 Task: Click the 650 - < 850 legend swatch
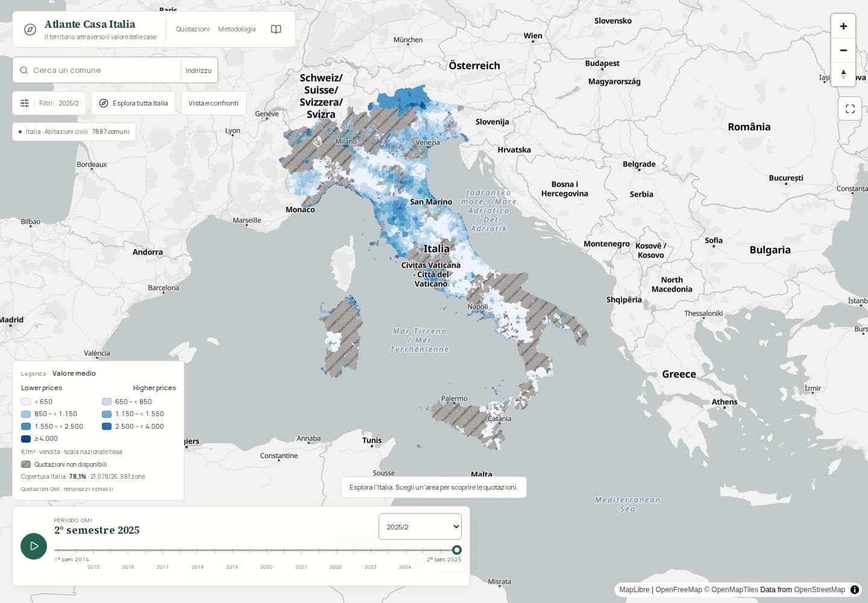(107, 402)
